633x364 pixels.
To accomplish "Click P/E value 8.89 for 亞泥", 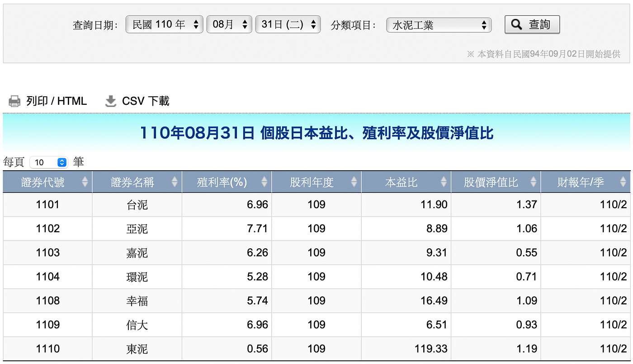I will click(437, 229).
